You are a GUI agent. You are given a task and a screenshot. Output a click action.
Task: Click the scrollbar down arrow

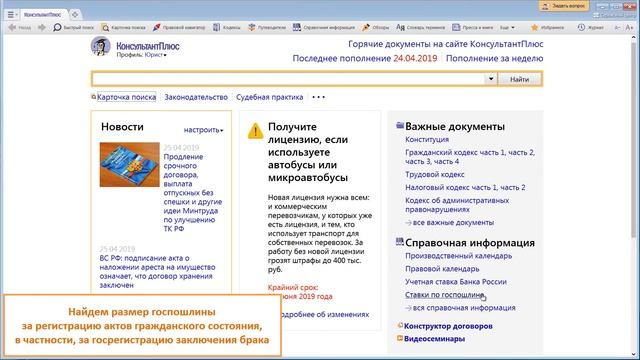click(x=633, y=354)
